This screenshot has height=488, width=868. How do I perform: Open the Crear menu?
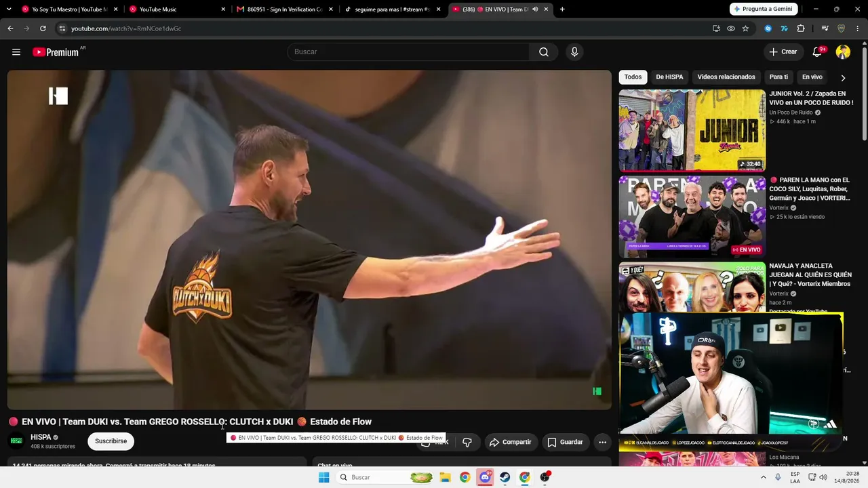coord(783,52)
